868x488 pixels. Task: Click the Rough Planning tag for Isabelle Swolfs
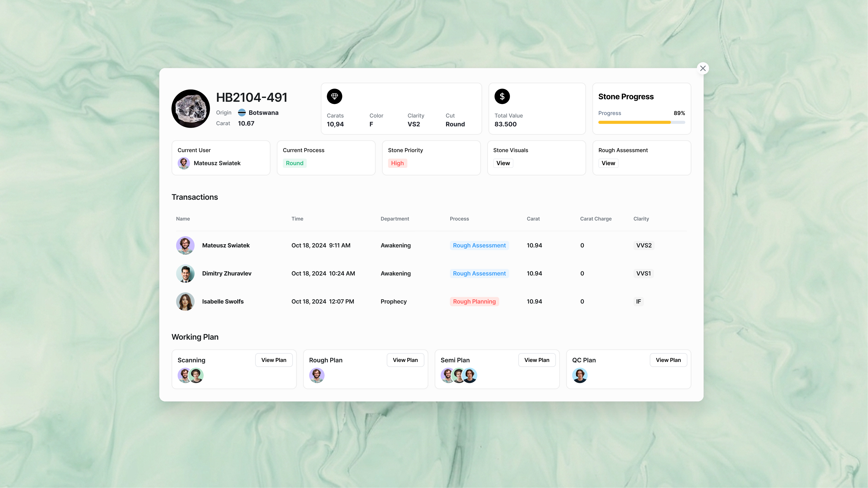click(x=474, y=301)
